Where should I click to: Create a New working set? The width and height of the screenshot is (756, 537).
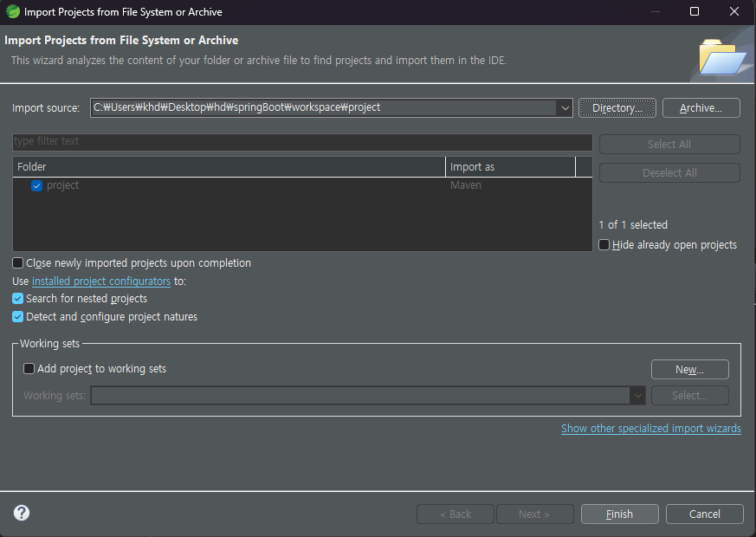coord(690,370)
